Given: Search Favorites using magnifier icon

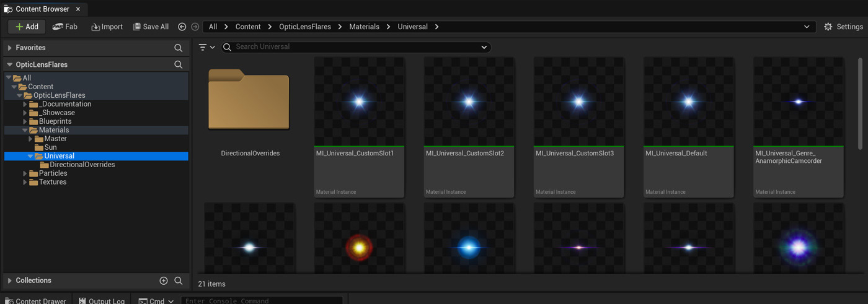Looking at the screenshot, I should (x=179, y=48).
